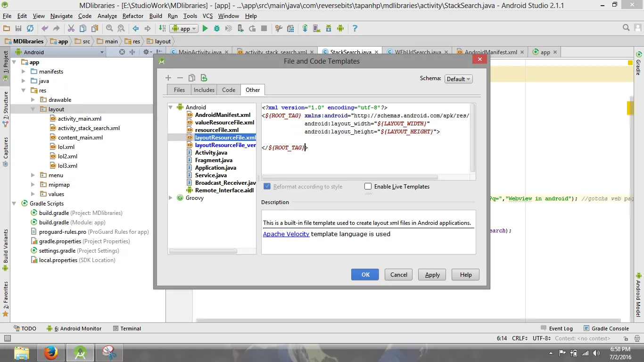The height and width of the screenshot is (362, 644).
Task: Click the Sync Project with Gradle icon
Action: click(305, 28)
